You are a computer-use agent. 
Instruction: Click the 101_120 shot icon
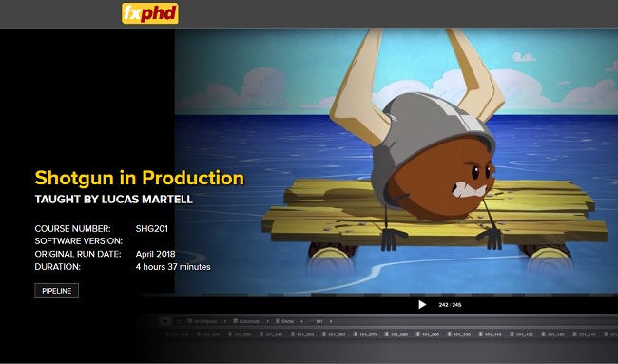point(512,335)
